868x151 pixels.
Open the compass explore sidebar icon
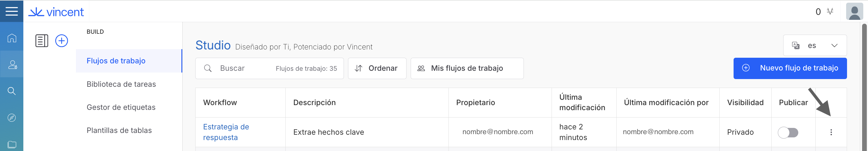click(12, 118)
